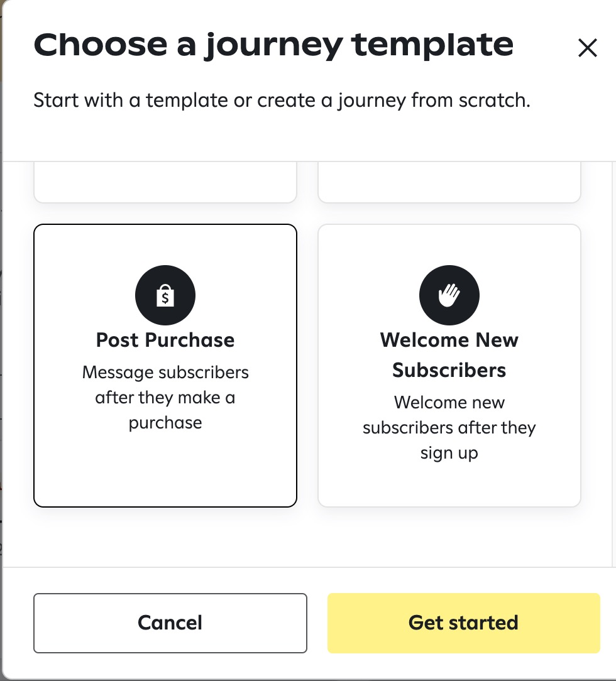Click the 'Start with a template' subtitle text
The height and width of the screenshot is (681, 616).
(282, 101)
